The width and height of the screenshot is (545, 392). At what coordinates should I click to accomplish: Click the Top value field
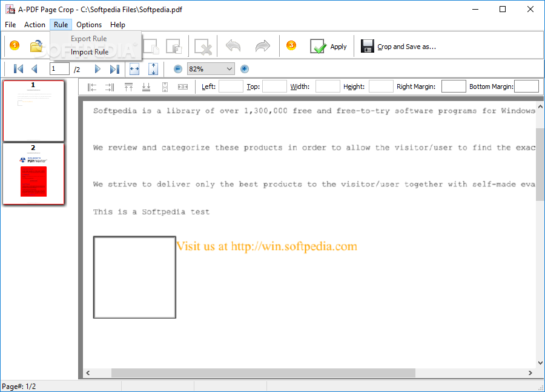point(274,87)
